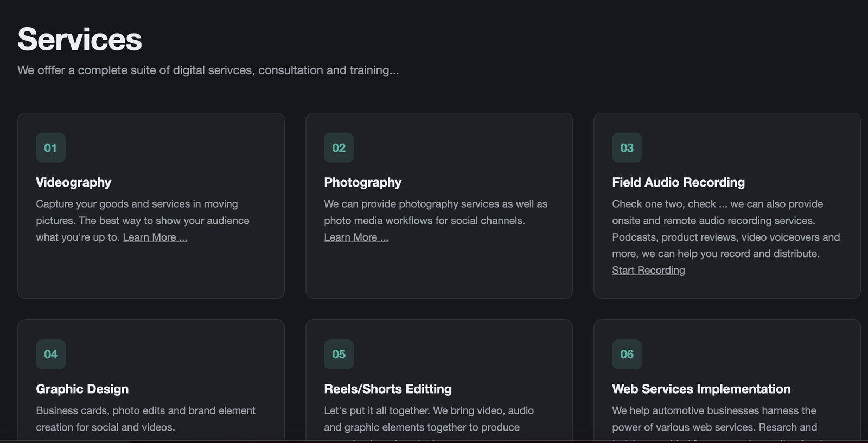868x443 pixels.
Task: Click the subtitle starting "We offfer a complete suite"
Action: tap(208, 70)
